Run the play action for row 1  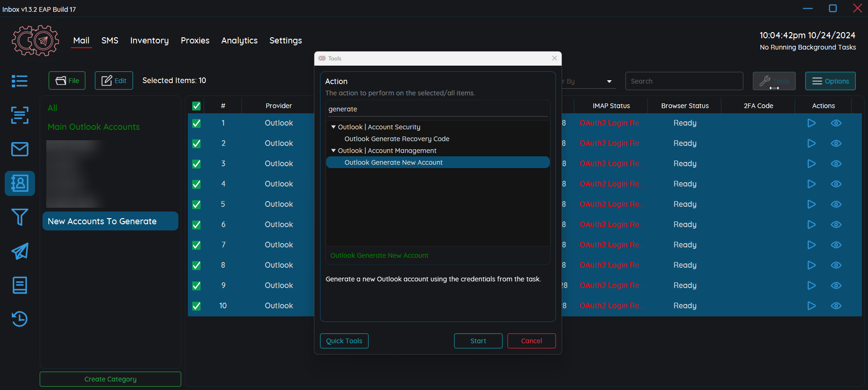click(x=811, y=123)
